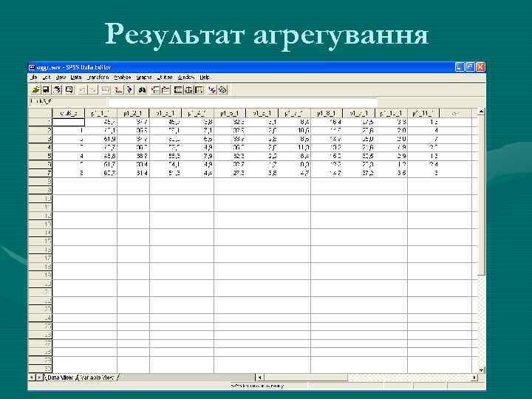Minimize the SPSS Data Editor window
532x399 pixels.
pos(460,67)
